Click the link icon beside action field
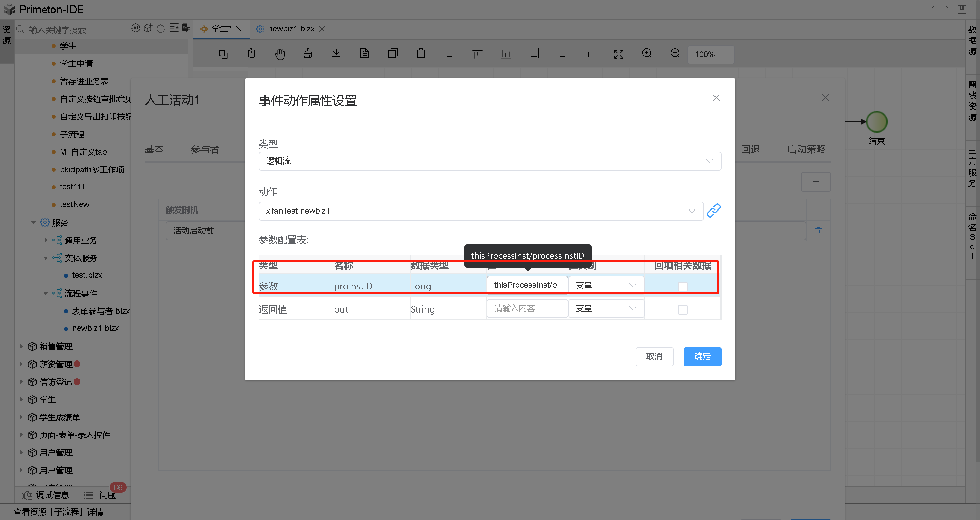This screenshot has width=980, height=520. pyautogui.click(x=713, y=211)
